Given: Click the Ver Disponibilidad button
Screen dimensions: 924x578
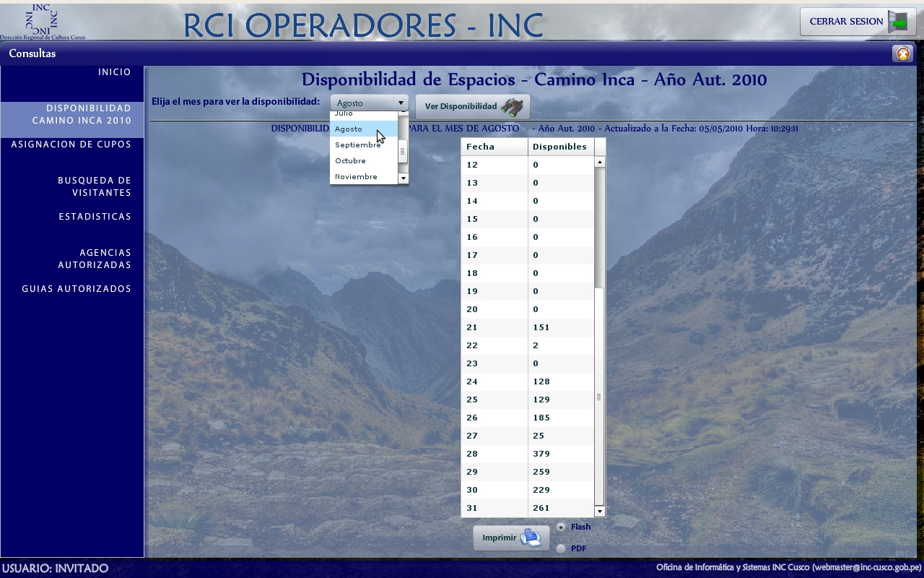Looking at the screenshot, I should click(x=461, y=107).
